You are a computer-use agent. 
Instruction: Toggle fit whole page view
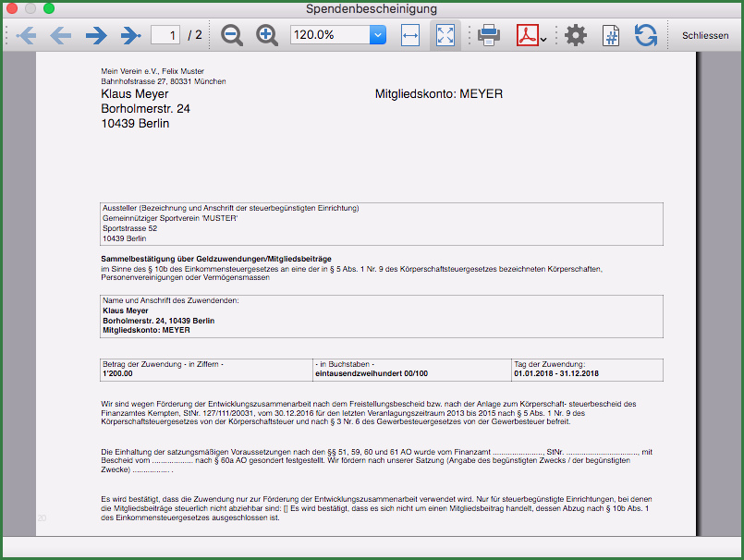coord(445,36)
